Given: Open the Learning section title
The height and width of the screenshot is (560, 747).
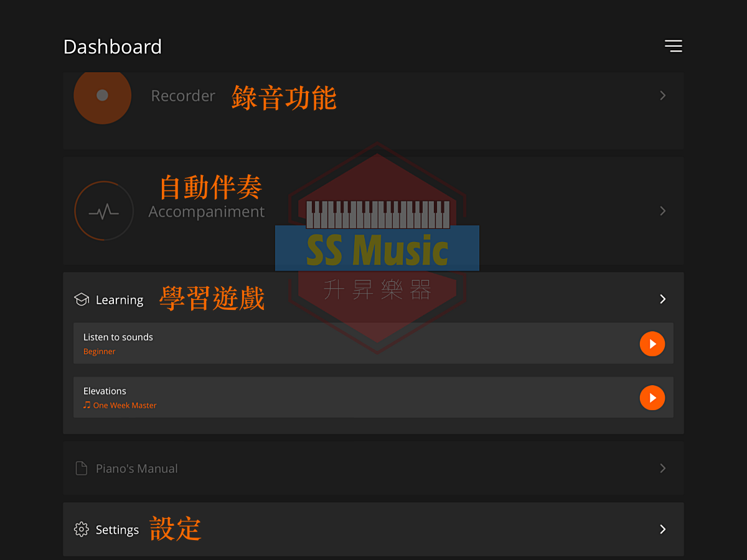Looking at the screenshot, I should pyautogui.click(x=120, y=300).
